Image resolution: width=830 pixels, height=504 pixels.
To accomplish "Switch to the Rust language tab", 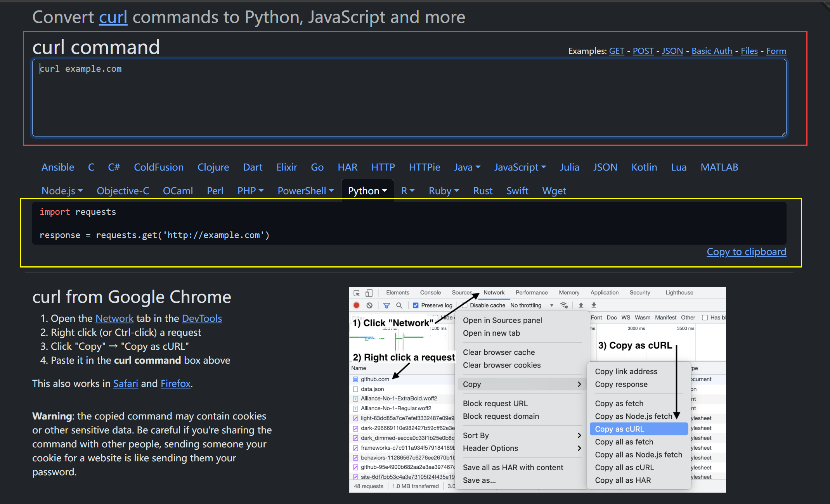I will 482,191.
